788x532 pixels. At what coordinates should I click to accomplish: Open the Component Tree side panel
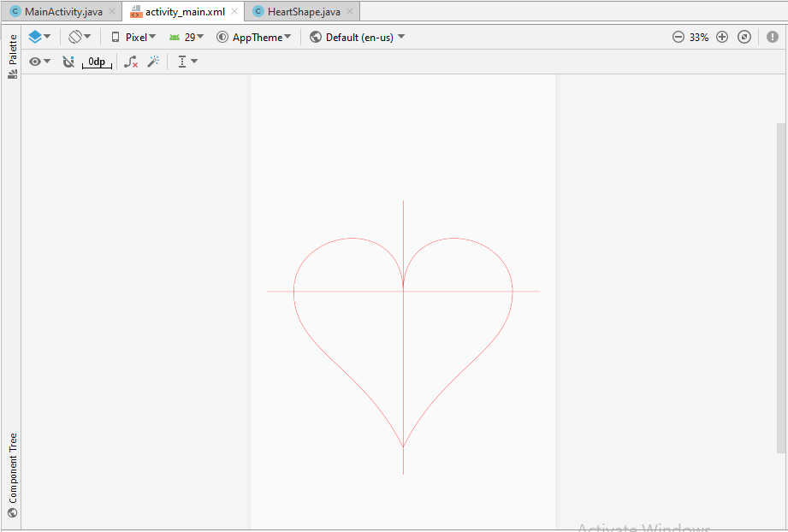pos(13,475)
